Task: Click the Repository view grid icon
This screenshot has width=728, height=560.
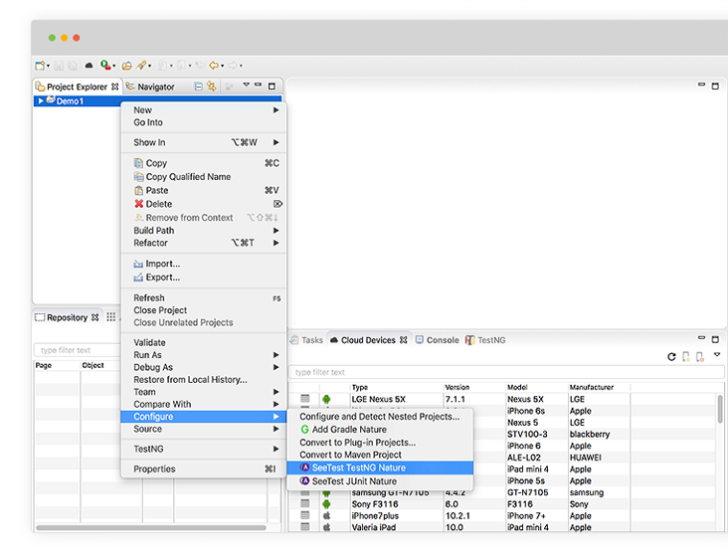Action: click(x=111, y=317)
